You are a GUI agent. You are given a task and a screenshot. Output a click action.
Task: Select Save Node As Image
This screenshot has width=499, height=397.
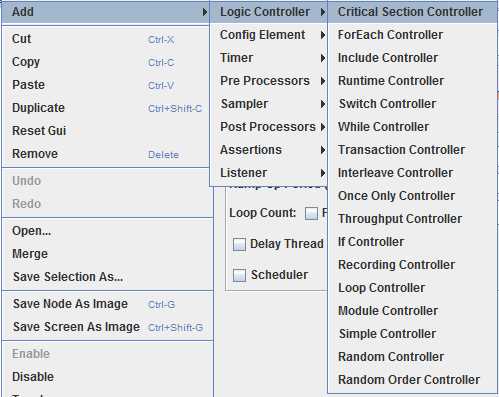107,304
